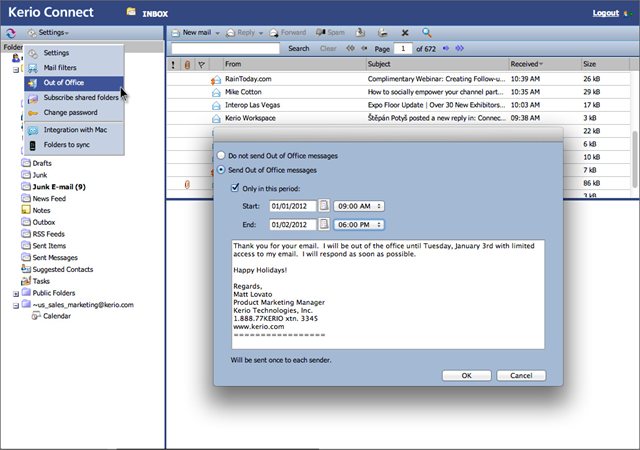Click the Logout link
The height and width of the screenshot is (450, 640).
click(606, 13)
